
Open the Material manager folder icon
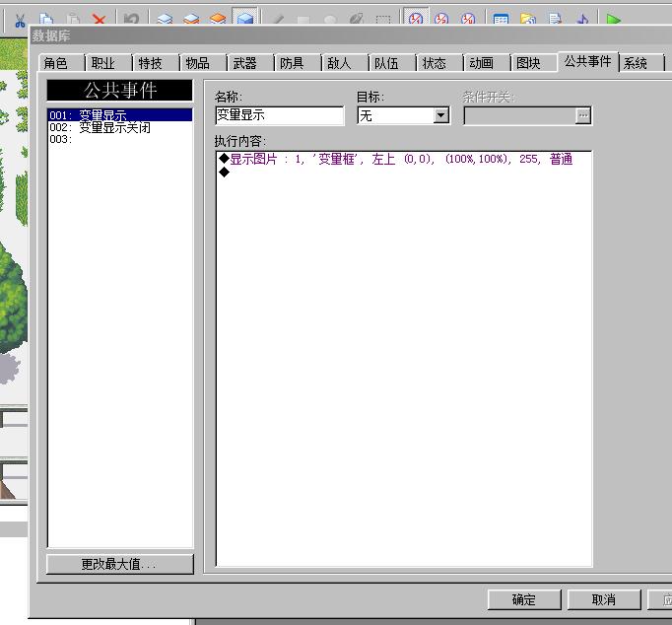[x=527, y=20]
